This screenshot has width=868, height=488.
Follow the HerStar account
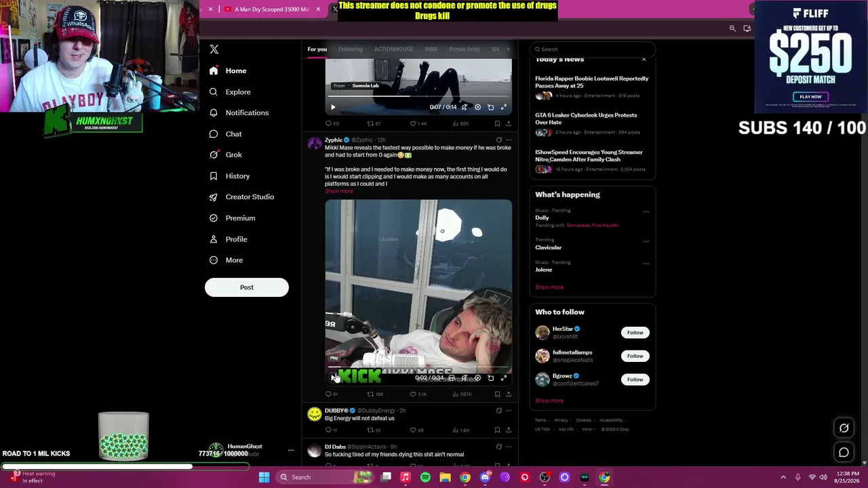pos(635,333)
